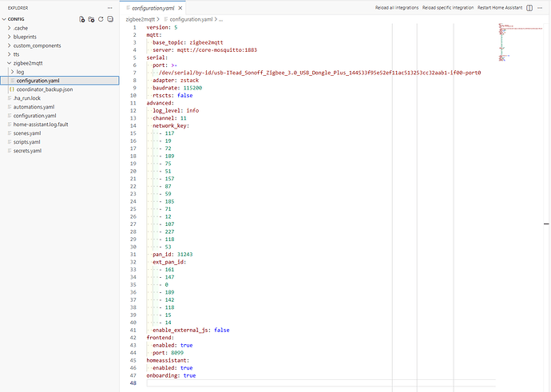Click the New File icon in Explorer

click(82, 19)
